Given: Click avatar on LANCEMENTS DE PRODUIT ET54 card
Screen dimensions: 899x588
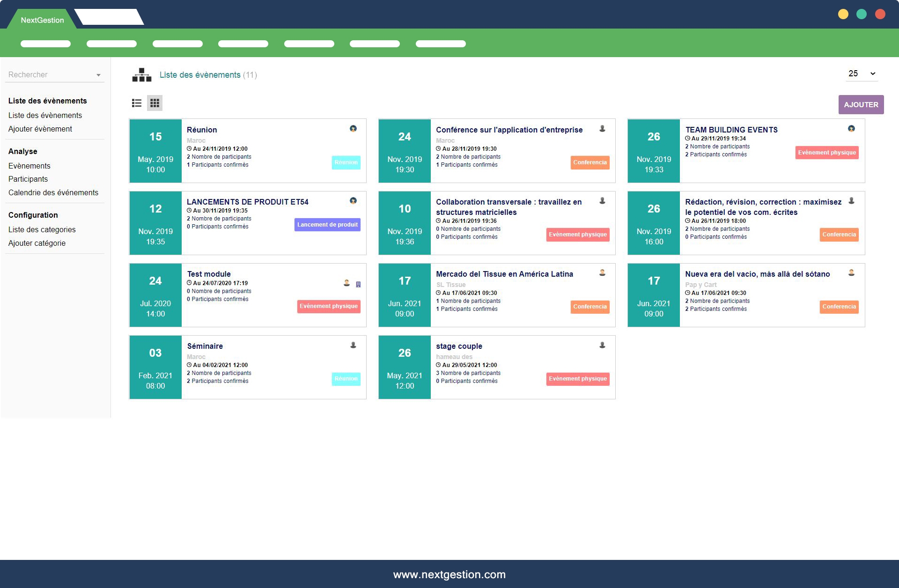Looking at the screenshot, I should click(353, 201).
